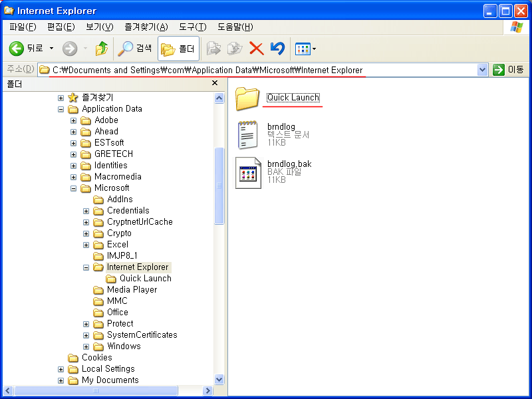Open the Back button history dropdown arrow
532x399 pixels.
pyautogui.click(x=52, y=49)
